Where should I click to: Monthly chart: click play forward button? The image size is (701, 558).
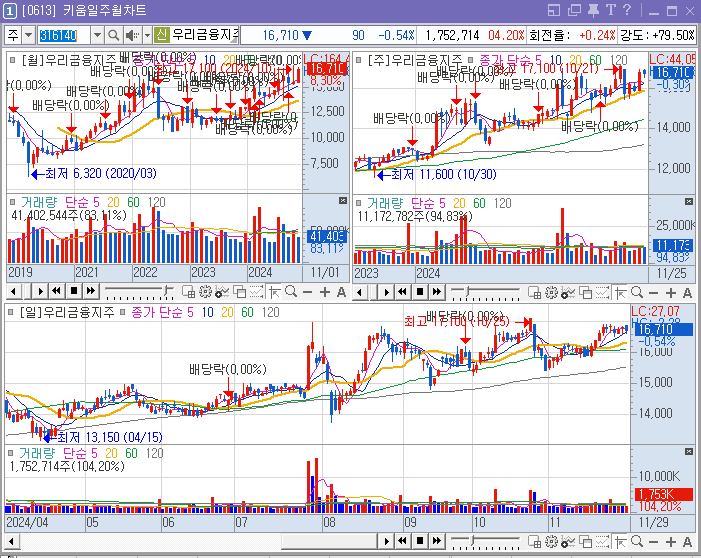click(x=40, y=292)
